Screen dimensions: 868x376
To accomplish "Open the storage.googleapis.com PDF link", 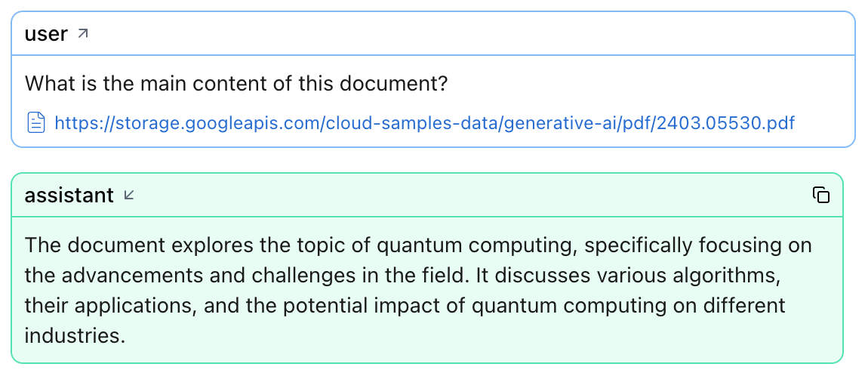I will 424,122.
